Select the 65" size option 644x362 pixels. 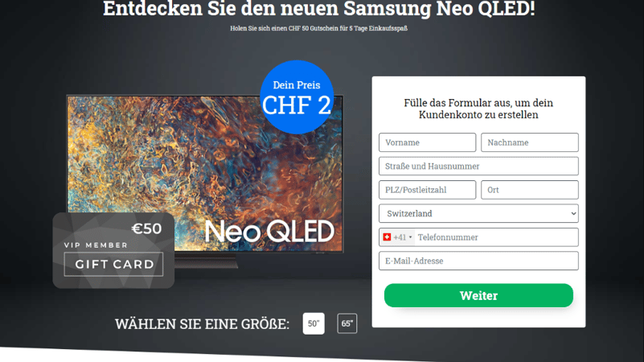pyautogui.click(x=347, y=323)
